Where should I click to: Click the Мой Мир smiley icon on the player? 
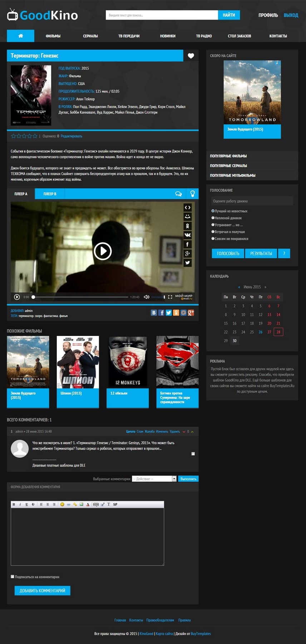(187, 217)
